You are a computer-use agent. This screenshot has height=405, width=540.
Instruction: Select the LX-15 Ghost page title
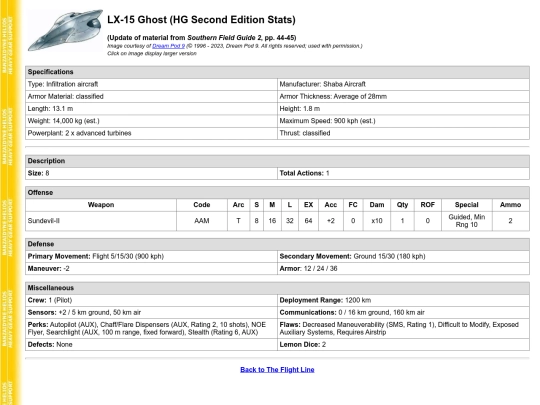click(x=201, y=20)
